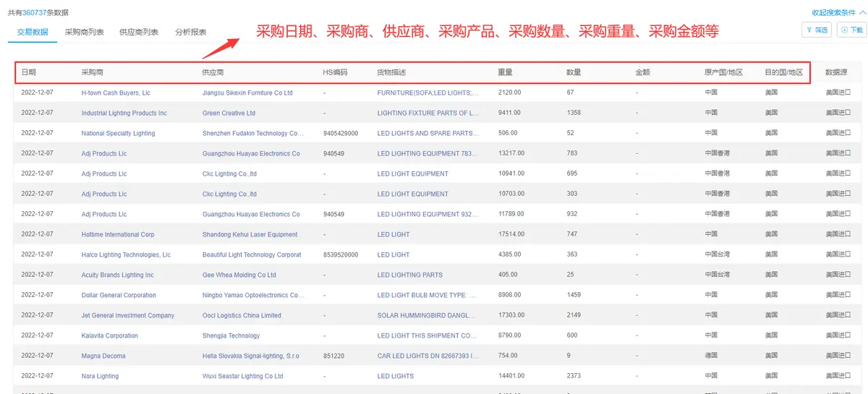Open supplier Oocl Logistics China Limited

(242, 315)
